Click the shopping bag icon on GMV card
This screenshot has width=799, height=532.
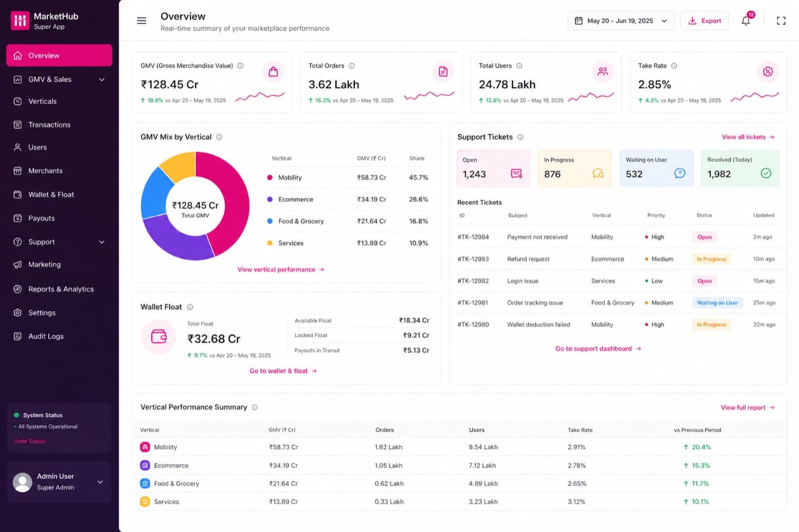(273, 71)
